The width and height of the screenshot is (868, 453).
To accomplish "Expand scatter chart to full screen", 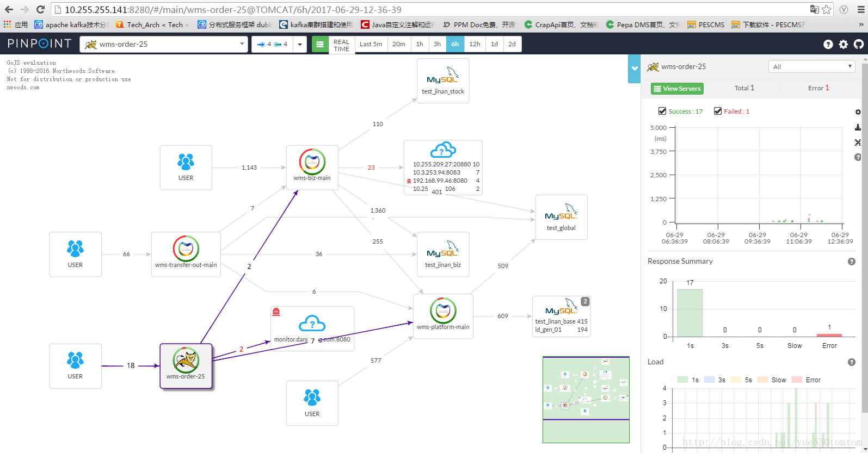I will coord(858,142).
